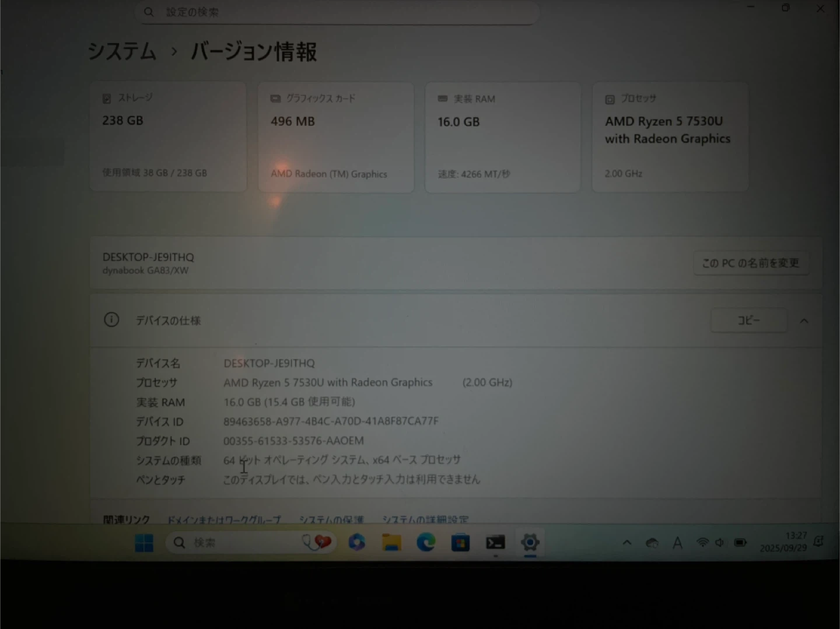
Task: Select the (2.00 GHz) processor speed value
Action: point(487,382)
